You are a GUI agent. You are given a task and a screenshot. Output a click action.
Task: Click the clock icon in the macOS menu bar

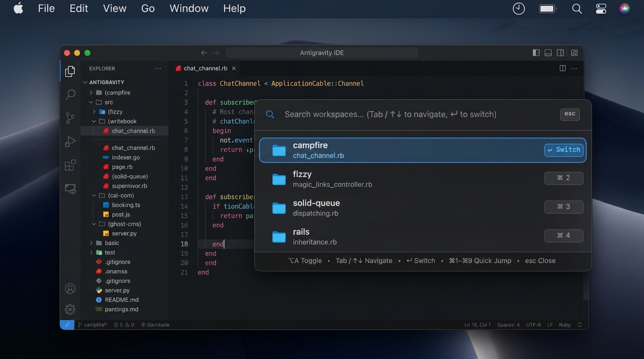(519, 8)
